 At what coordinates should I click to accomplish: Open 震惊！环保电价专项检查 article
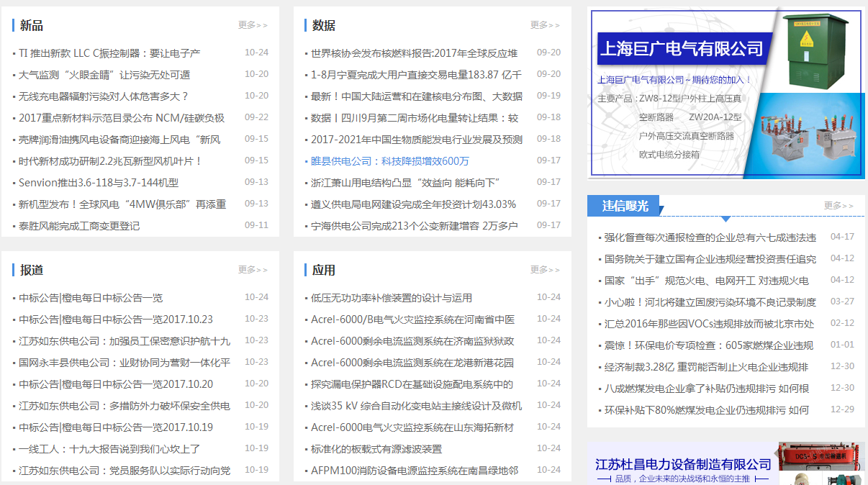tap(708, 345)
